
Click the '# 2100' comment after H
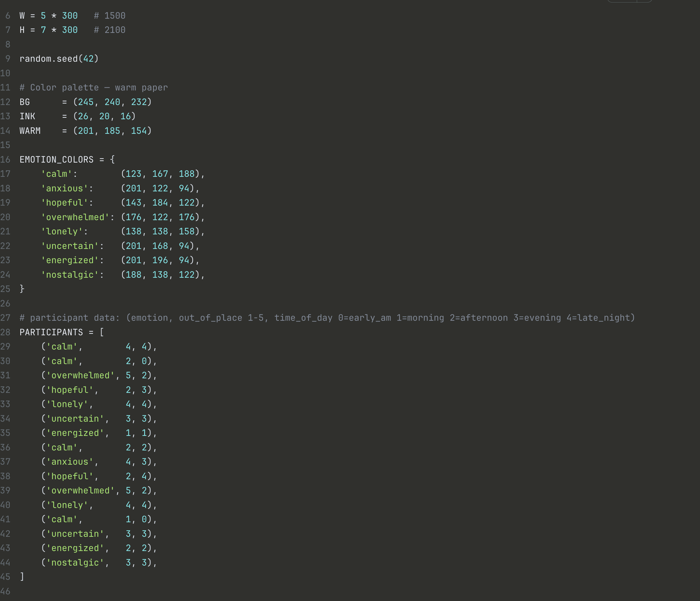pos(110,30)
